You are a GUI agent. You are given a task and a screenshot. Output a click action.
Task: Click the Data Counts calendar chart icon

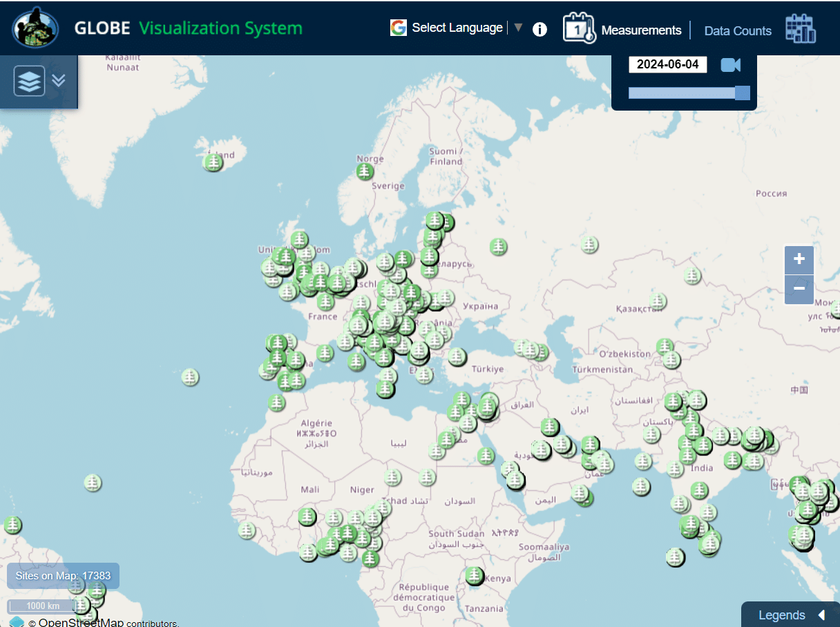801,28
